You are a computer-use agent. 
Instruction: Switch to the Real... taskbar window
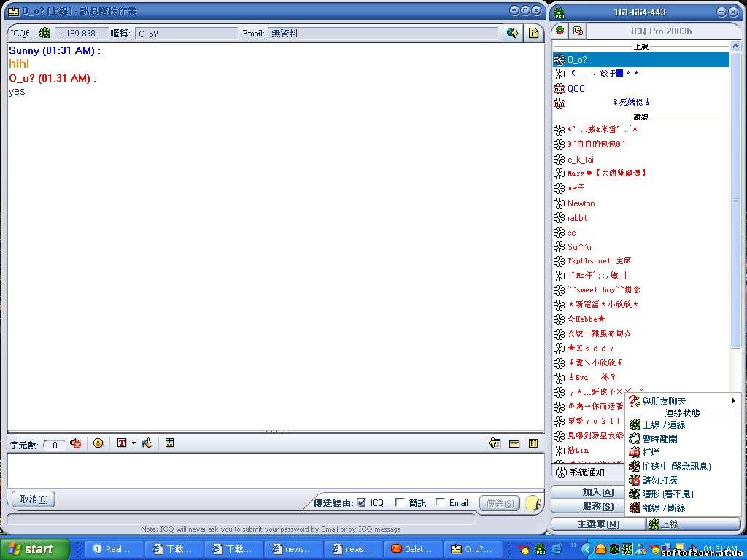click(x=113, y=549)
